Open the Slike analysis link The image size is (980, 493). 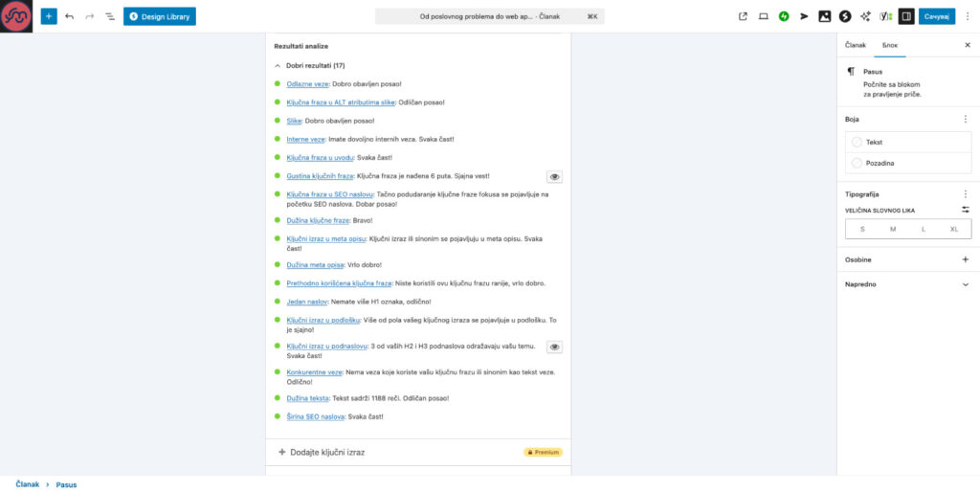coord(295,121)
